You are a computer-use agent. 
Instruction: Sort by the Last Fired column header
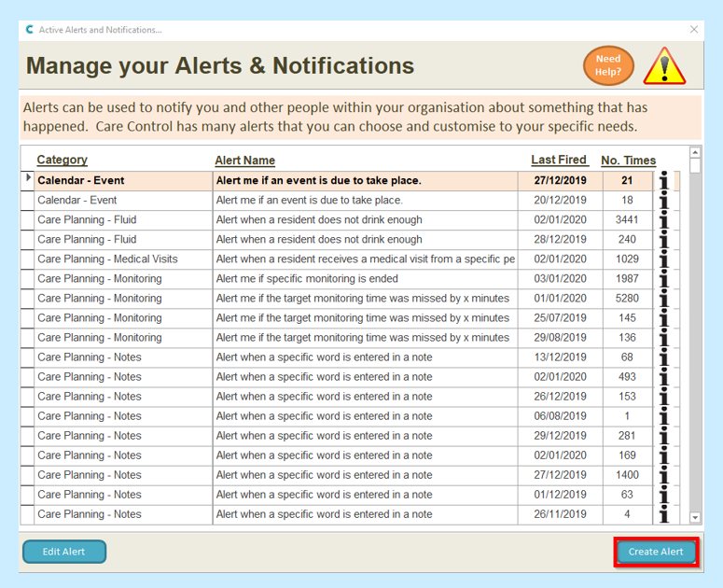pyautogui.click(x=559, y=160)
